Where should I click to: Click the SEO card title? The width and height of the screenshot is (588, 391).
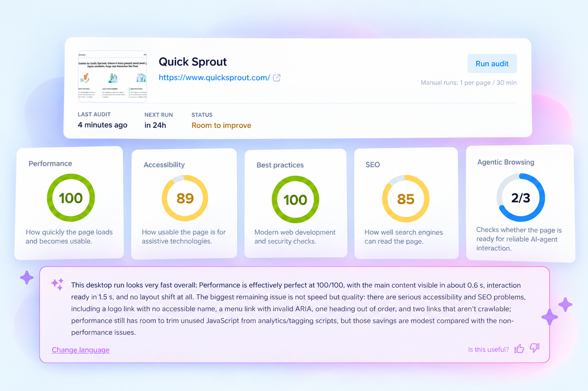pos(373,165)
